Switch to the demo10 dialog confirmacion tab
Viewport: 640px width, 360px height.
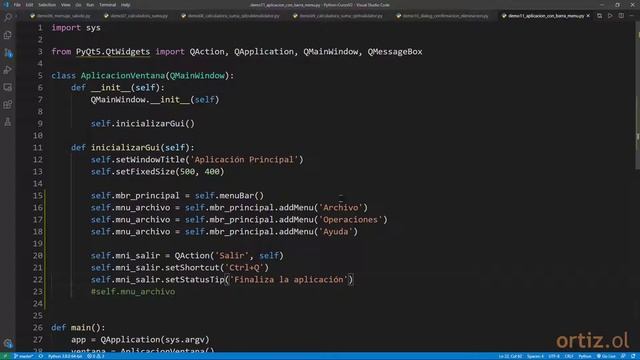tap(442, 16)
